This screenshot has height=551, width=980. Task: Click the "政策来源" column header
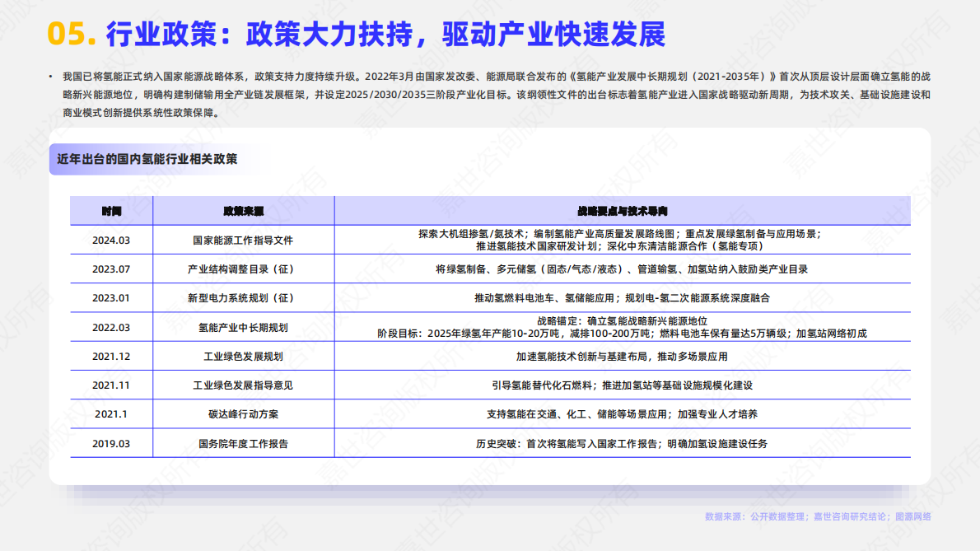coord(243,211)
